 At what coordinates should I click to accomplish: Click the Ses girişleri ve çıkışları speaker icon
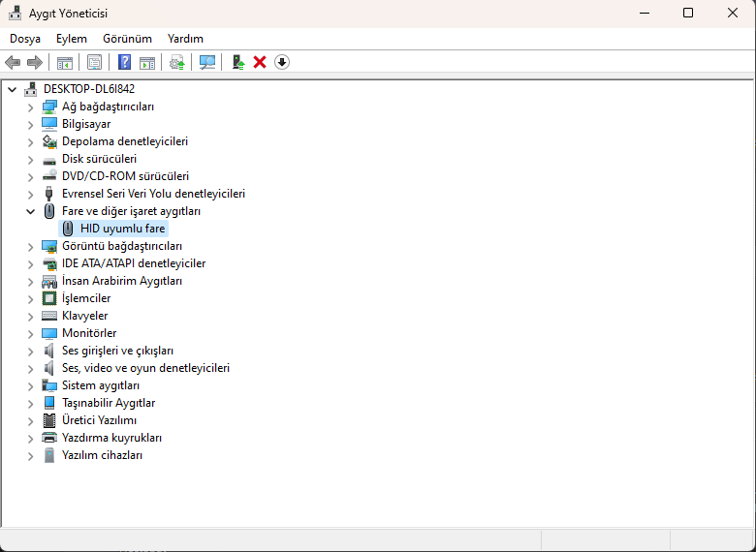[x=48, y=351]
